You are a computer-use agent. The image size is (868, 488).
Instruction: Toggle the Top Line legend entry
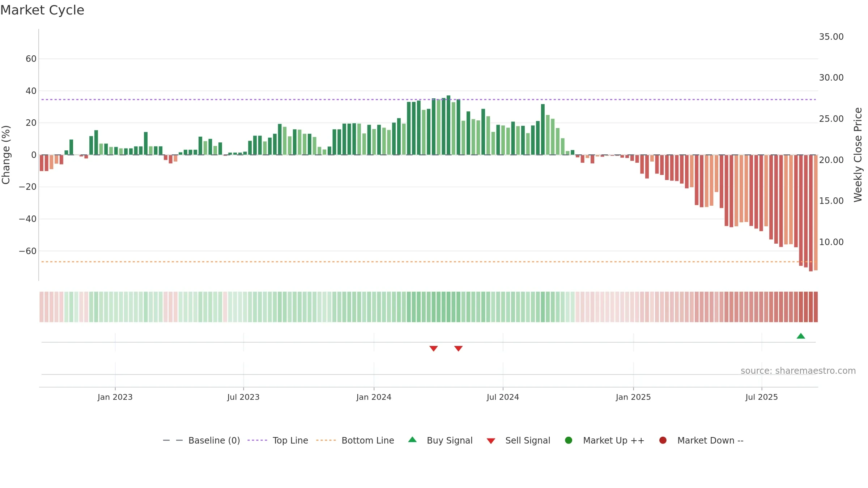278,440
